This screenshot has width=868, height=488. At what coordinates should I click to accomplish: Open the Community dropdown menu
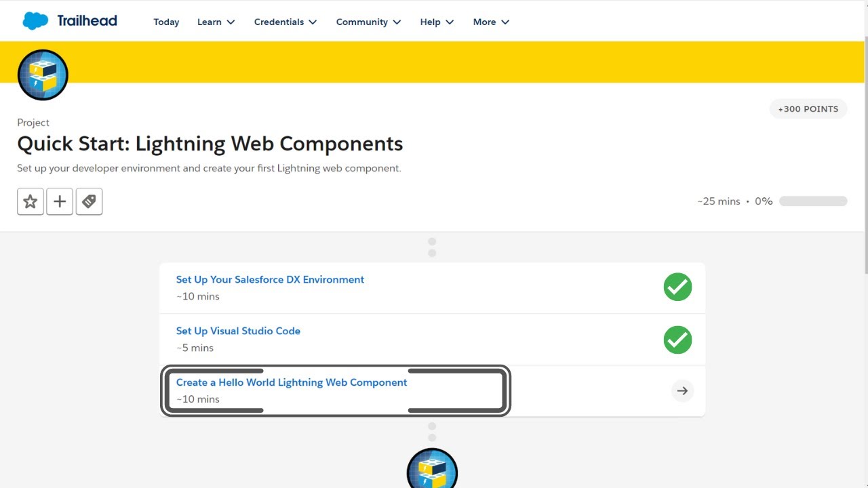(x=368, y=22)
